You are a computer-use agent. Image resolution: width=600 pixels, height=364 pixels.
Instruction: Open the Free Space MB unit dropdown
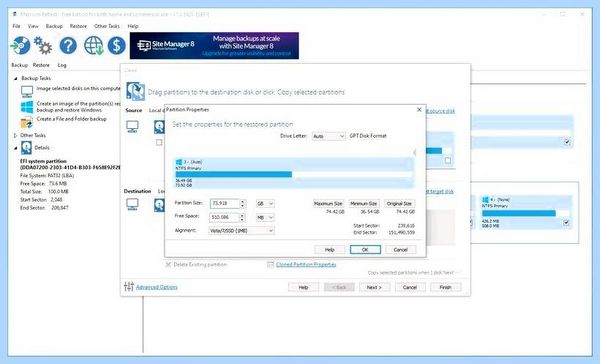tap(265, 218)
